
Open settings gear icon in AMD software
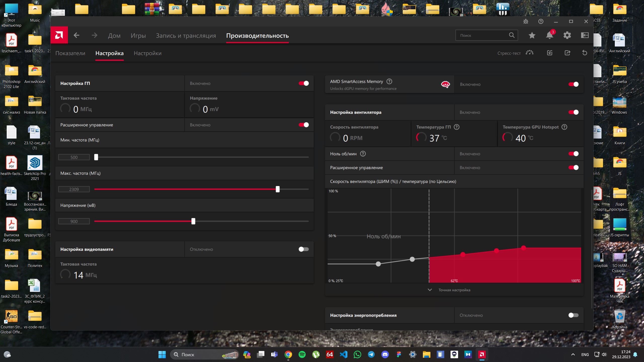pyautogui.click(x=567, y=35)
